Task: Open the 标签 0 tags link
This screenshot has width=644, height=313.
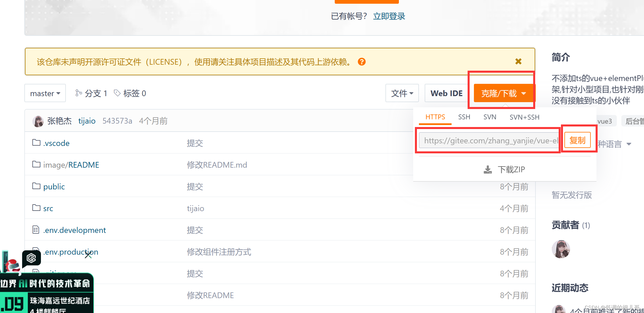Action: point(130,93)
